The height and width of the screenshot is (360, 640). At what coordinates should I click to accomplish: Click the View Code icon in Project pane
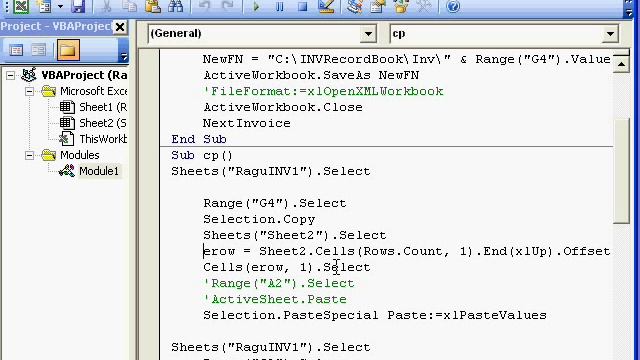tap(16, 50)
